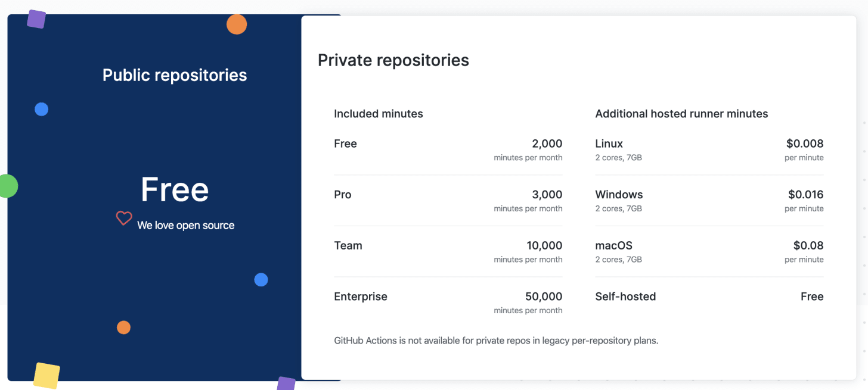Image resolution: width=868 pixels, height=390 pixels.
Task: Click the green circle decoration
Action: coord(7,186)
